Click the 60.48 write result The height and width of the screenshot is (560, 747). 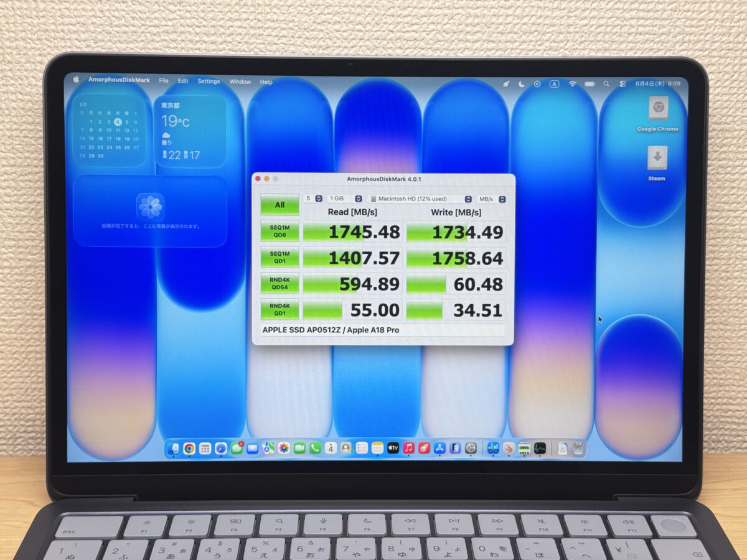coord(456,284)
